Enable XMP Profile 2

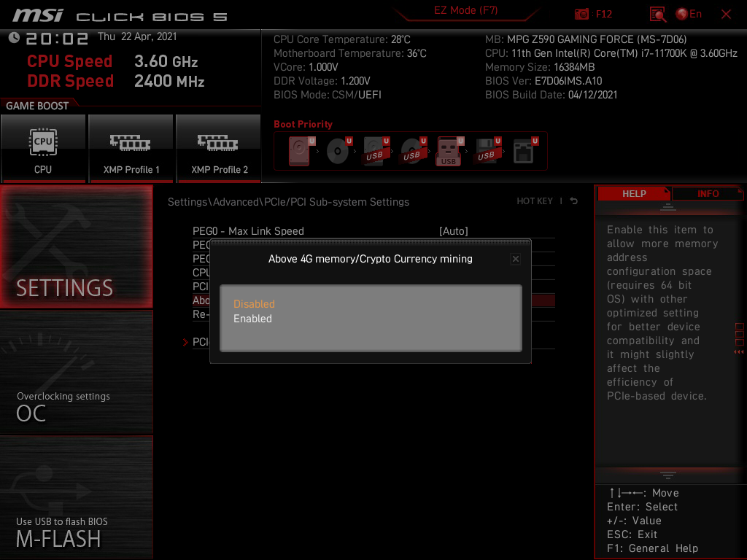coord(219,149)
